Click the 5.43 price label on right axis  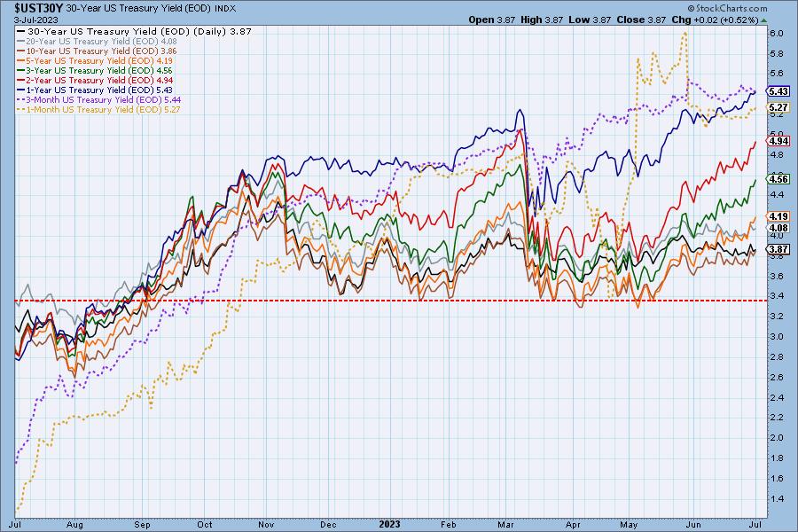point(778,91)
